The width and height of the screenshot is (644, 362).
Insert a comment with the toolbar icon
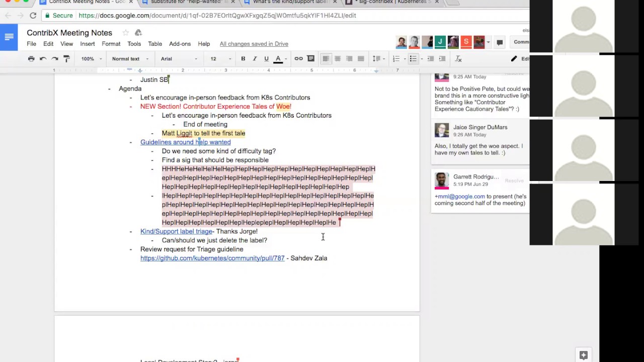(311, 59)
